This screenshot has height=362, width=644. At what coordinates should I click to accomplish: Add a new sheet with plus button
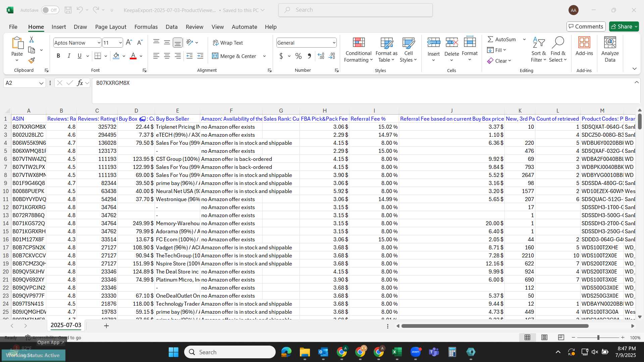pyautogui.click(x=106, y=325)
